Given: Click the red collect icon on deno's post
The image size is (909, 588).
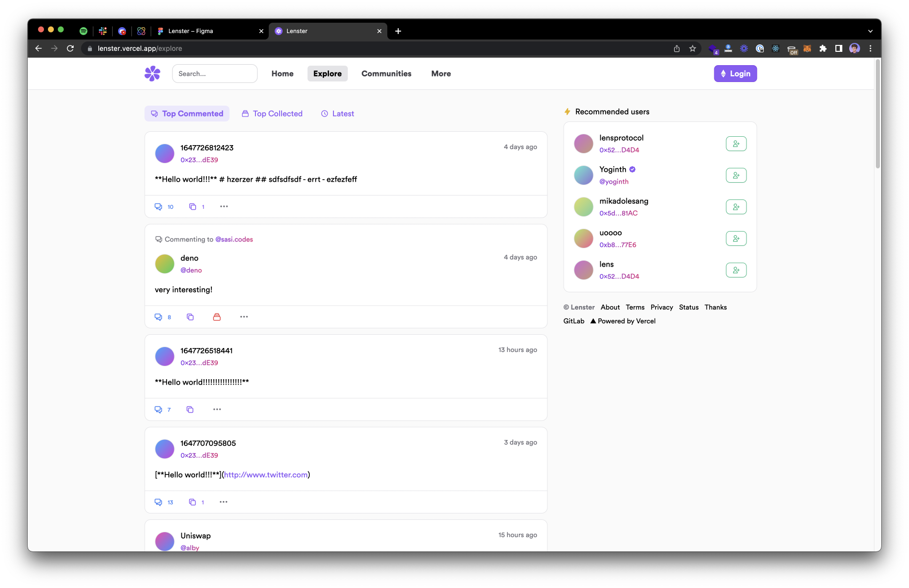Looking at the screenshot, I should tap(217, 317).
